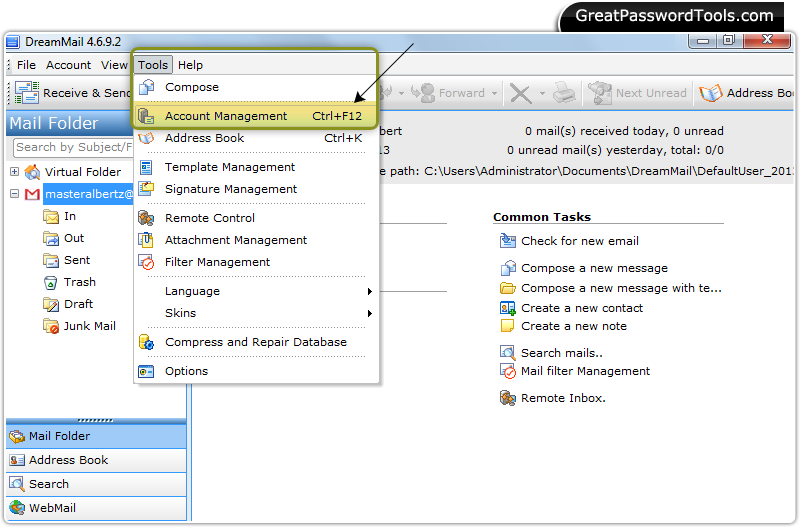Expand the Skins submenu
800x527 pixels.
[256, 313]
